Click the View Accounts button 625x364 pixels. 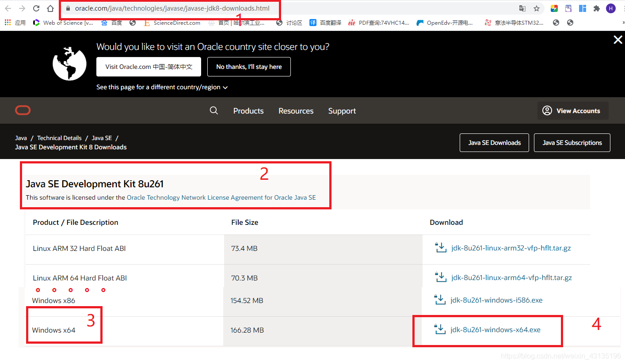pos(573,110)
